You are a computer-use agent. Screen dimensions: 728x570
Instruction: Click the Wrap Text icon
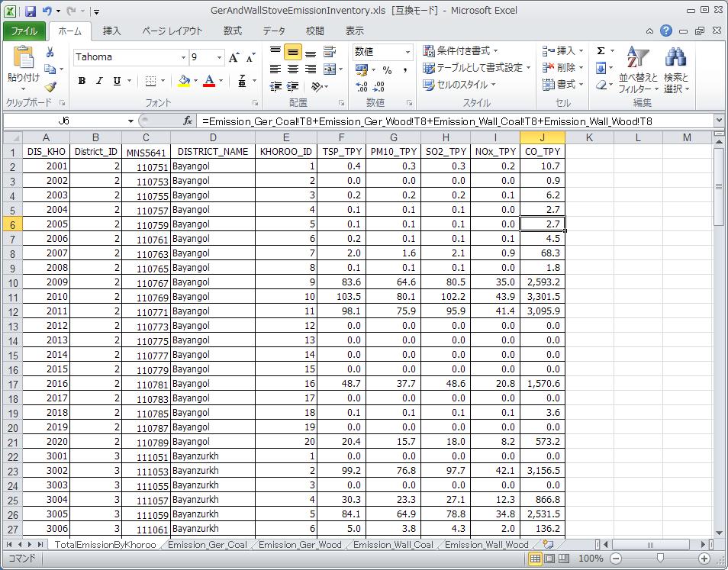[330, 52]
